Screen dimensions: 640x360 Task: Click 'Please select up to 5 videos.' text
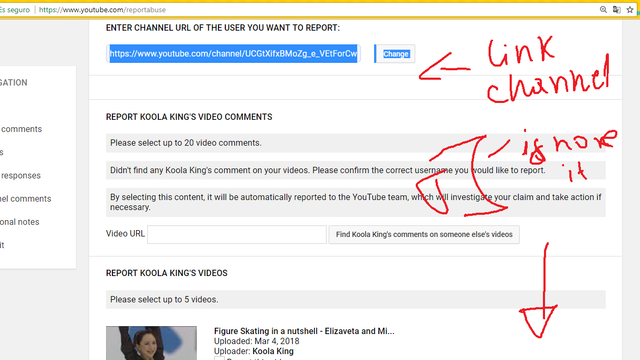tap(164, 300)
